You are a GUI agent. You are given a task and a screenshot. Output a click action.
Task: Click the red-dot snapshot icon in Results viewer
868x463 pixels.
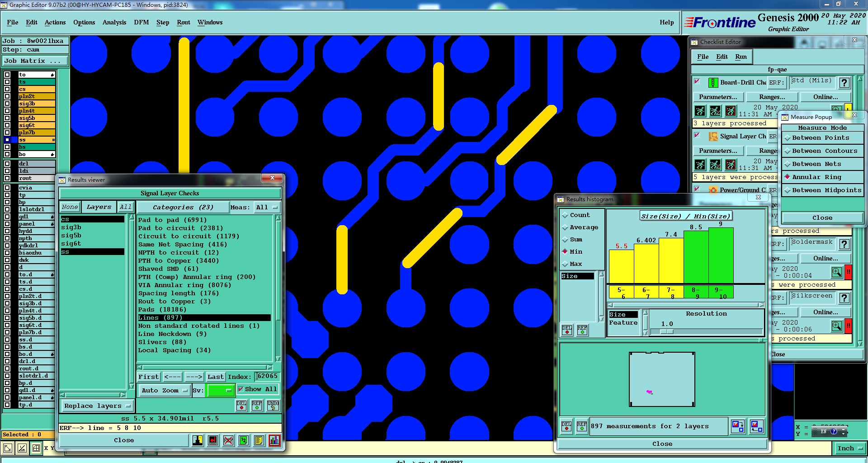click(213, 440)
